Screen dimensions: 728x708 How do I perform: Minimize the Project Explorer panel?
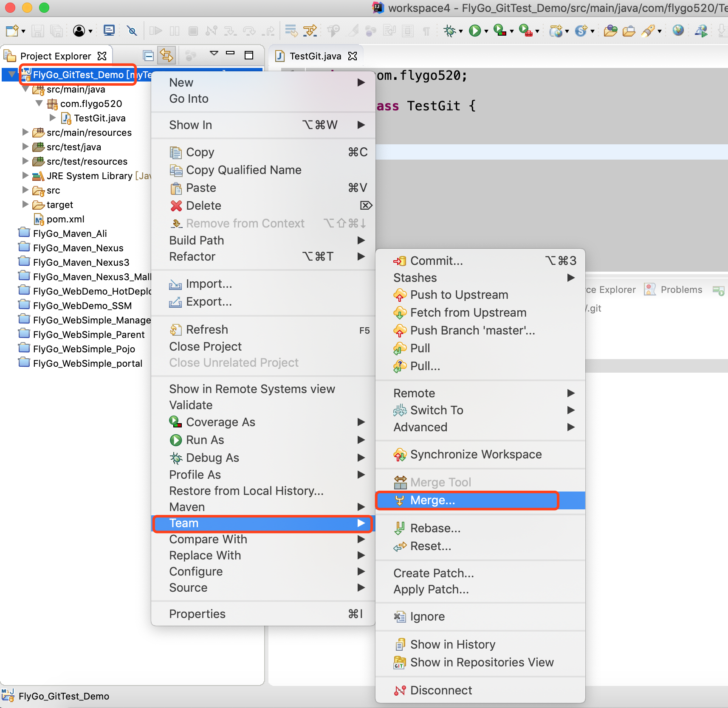[x=230, y=53]
